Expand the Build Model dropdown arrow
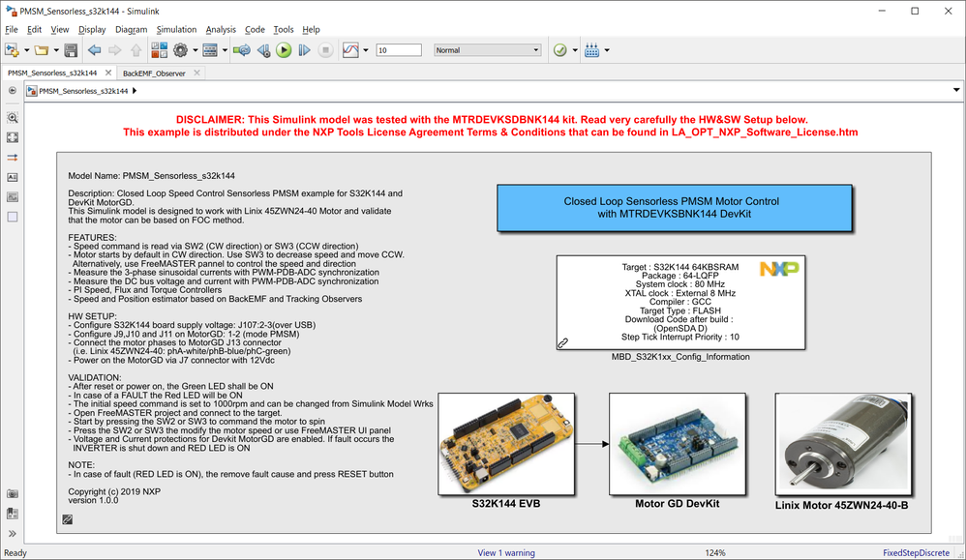Screen dimensions: 966x560 [x=607, y=50]
